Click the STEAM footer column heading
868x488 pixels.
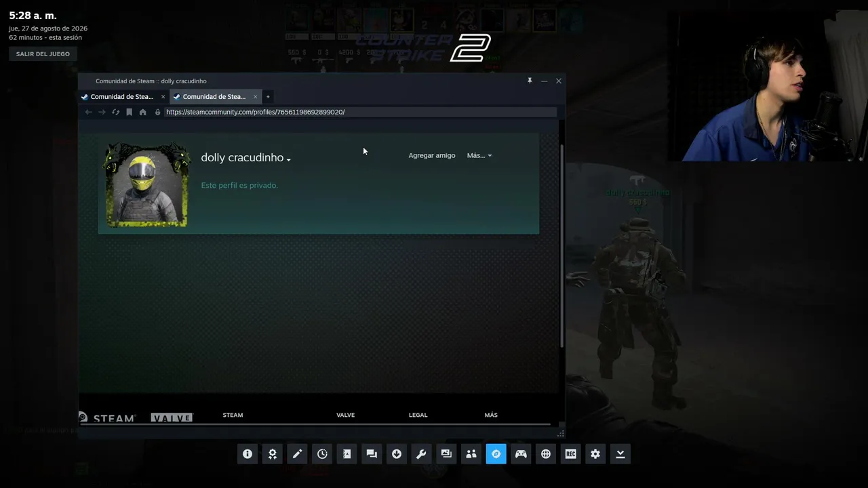(233, 415)
